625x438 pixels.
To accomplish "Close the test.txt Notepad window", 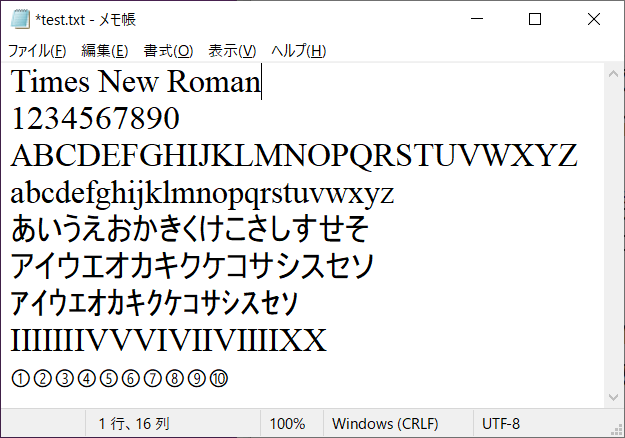I will coord(594,19).
